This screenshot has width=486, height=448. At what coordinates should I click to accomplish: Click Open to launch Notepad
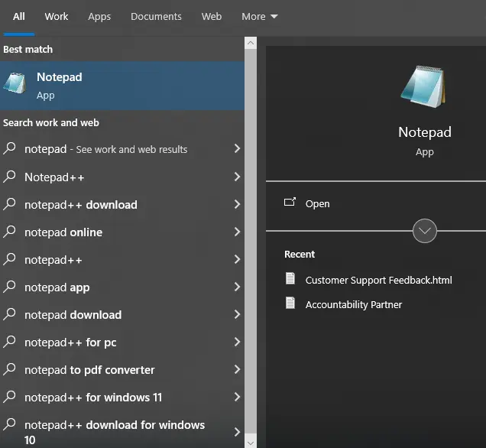coord(317,203)
